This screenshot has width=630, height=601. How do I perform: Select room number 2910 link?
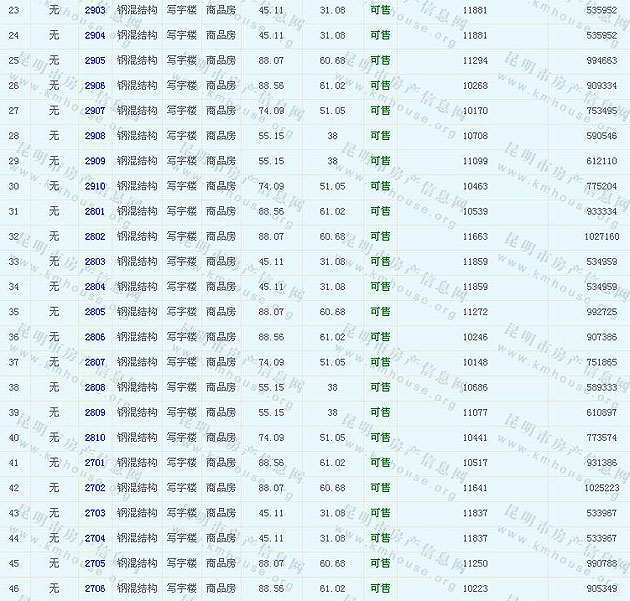(x=95, y=186)
